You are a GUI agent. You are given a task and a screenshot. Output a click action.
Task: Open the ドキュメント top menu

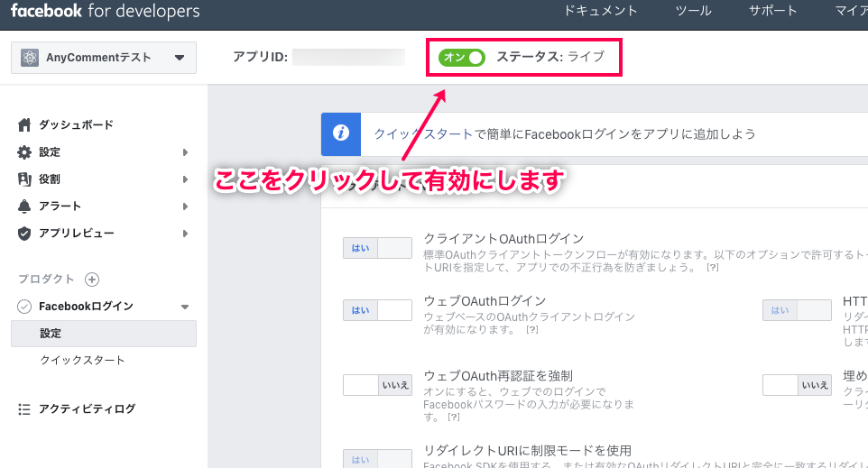click(600, 11)
